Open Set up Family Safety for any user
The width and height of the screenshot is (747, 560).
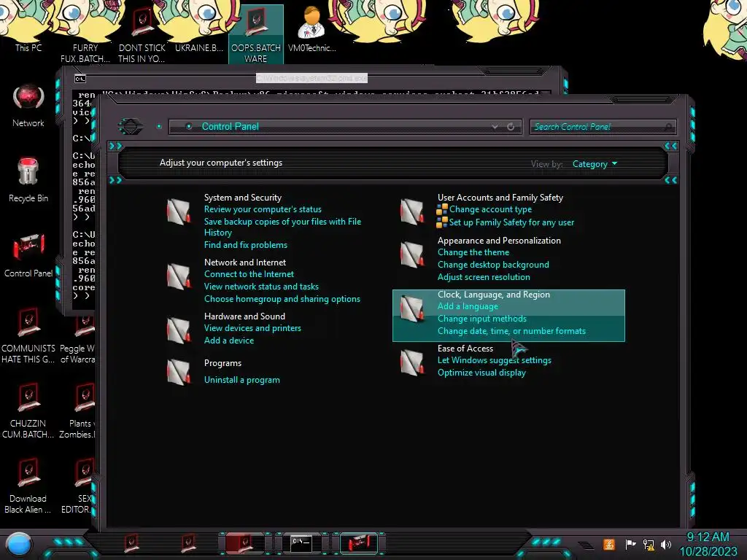(511, 222)
